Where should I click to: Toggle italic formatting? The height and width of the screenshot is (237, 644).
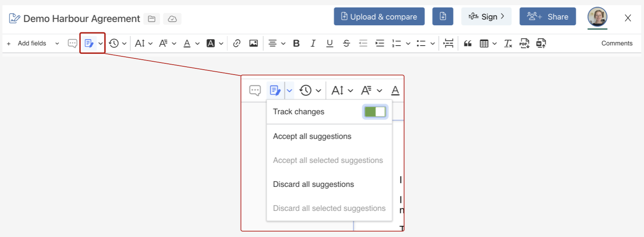(313, 43)
